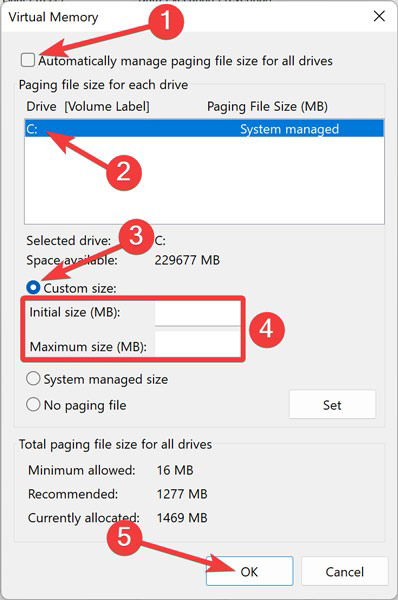
Task: Click the Paging File Size (MB) column header
Action: point(267,106)
